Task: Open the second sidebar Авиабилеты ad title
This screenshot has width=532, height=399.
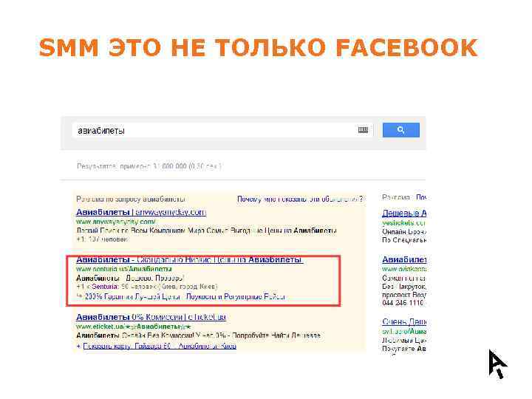Action: coord(404,260)
